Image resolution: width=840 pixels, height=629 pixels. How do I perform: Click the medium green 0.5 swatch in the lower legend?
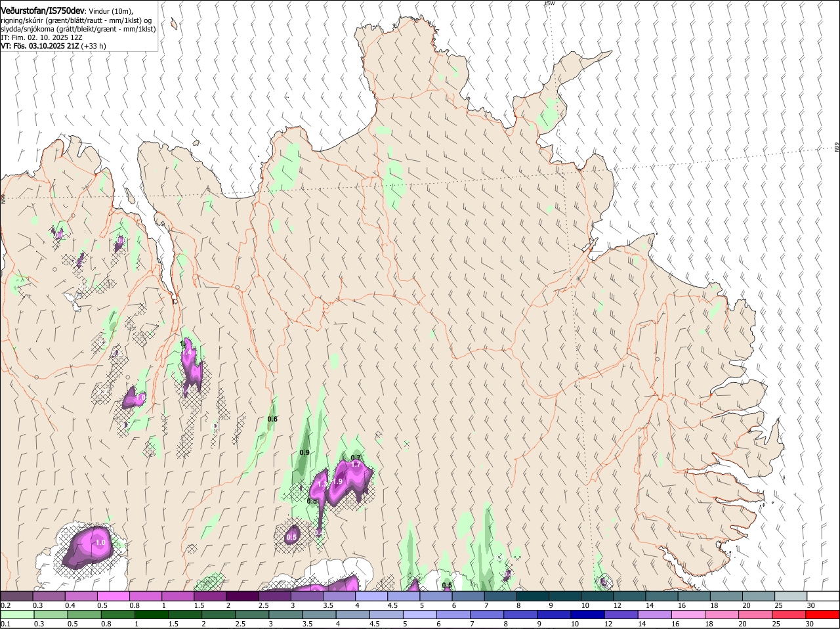tap(84, 615)
